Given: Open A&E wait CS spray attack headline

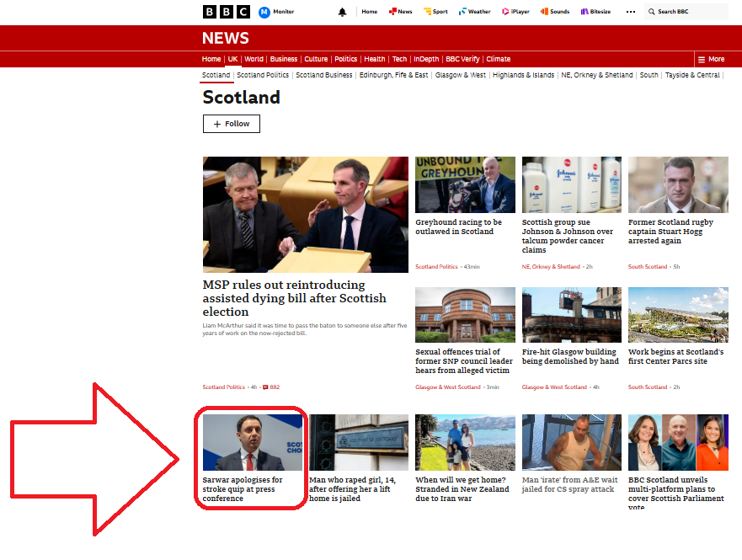Looking at the screenshot, I should coord(569,484).
